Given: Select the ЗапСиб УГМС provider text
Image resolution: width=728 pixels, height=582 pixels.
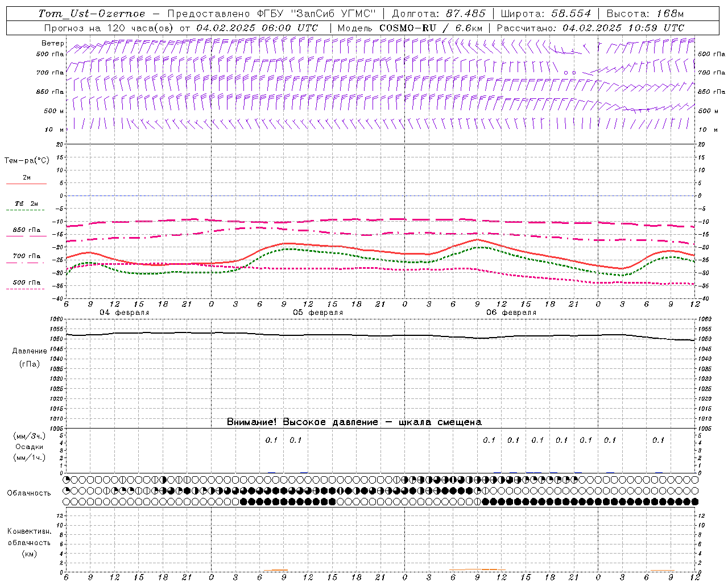Looking at the screenshot, I should (x=333, y=14).
